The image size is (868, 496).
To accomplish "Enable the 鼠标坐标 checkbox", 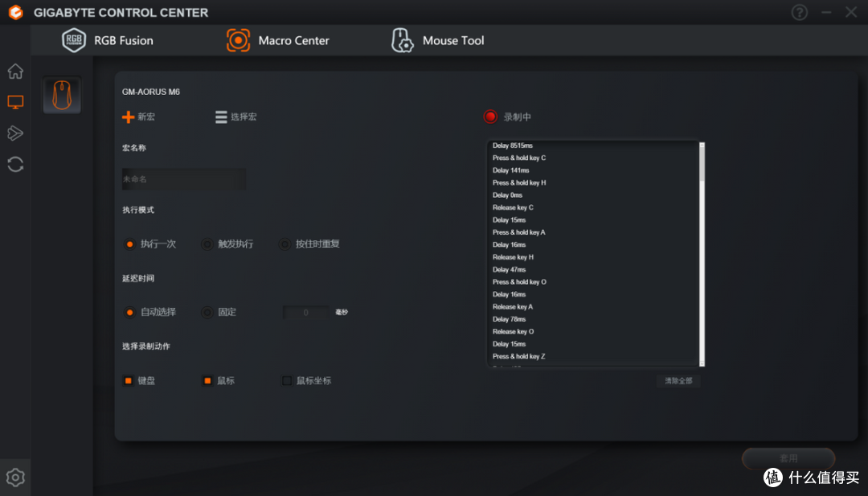I will click(x=287, y=381).
